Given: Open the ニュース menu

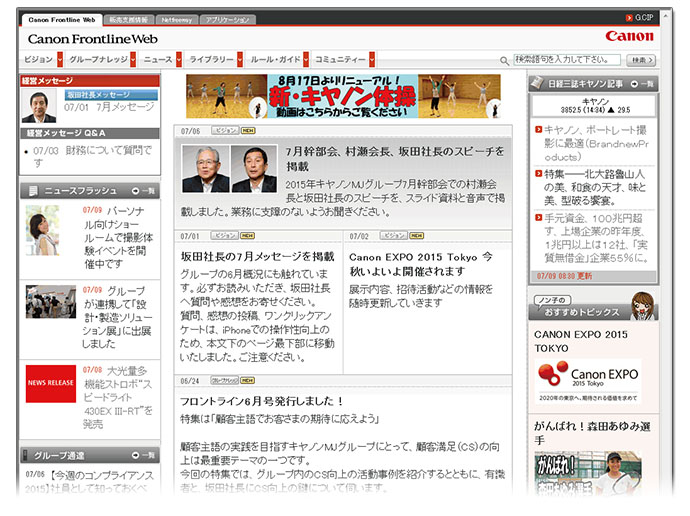Looking at the screenshot, I should [x=158, y=59].
